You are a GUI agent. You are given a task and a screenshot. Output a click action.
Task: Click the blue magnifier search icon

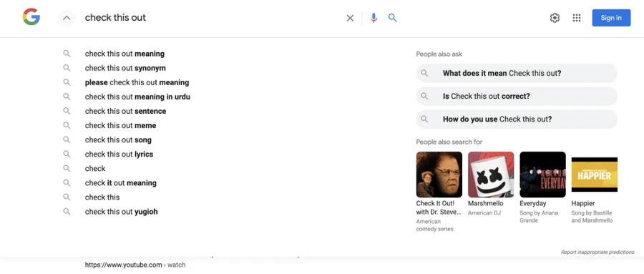click(393, 18)
